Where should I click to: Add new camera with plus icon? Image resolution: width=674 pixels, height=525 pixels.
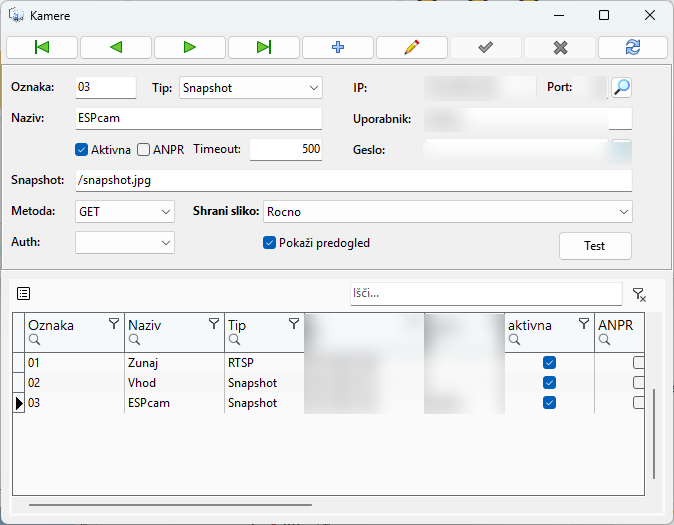click(x=338, y=47)
